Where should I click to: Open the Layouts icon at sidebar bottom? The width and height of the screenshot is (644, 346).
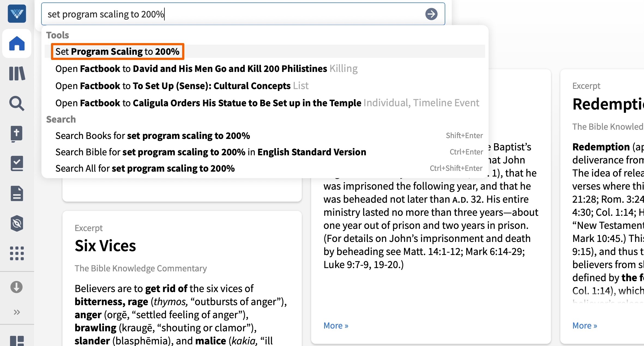(x=17, y=341)
